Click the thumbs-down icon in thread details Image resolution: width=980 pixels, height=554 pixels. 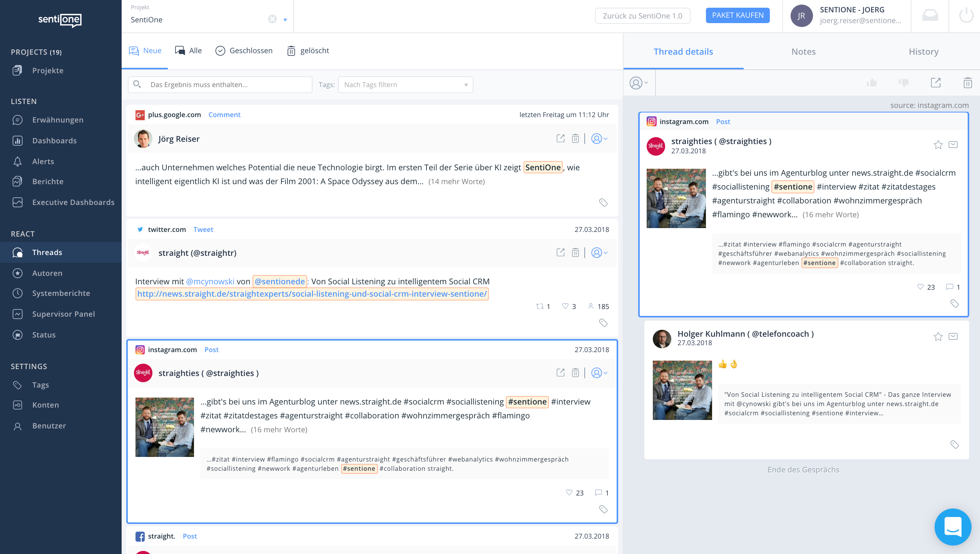[903, 83]
